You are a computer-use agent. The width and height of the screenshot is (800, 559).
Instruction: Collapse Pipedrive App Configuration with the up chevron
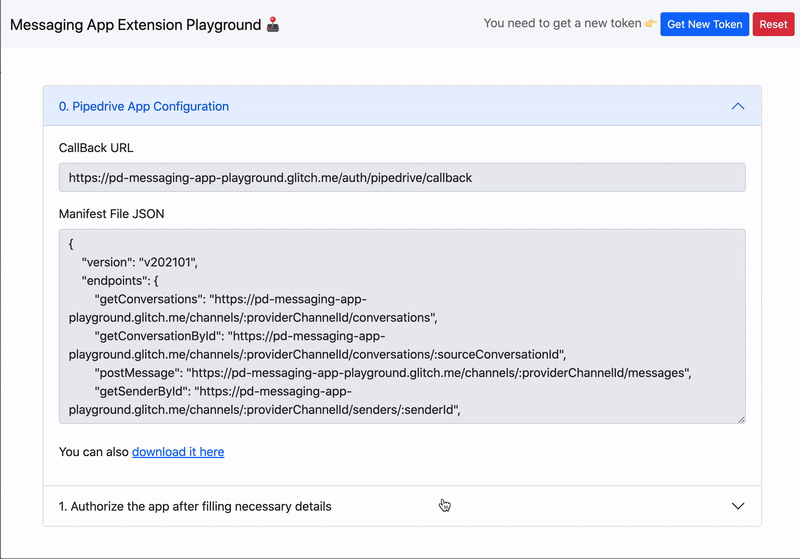(x=737, y=106)
